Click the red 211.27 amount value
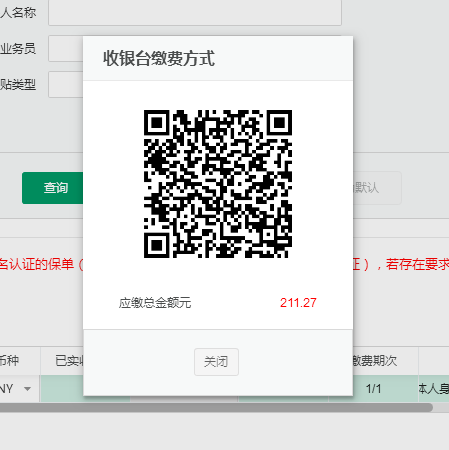The height and width of the screenshot is (450, 449). click(x=298, y=303)
